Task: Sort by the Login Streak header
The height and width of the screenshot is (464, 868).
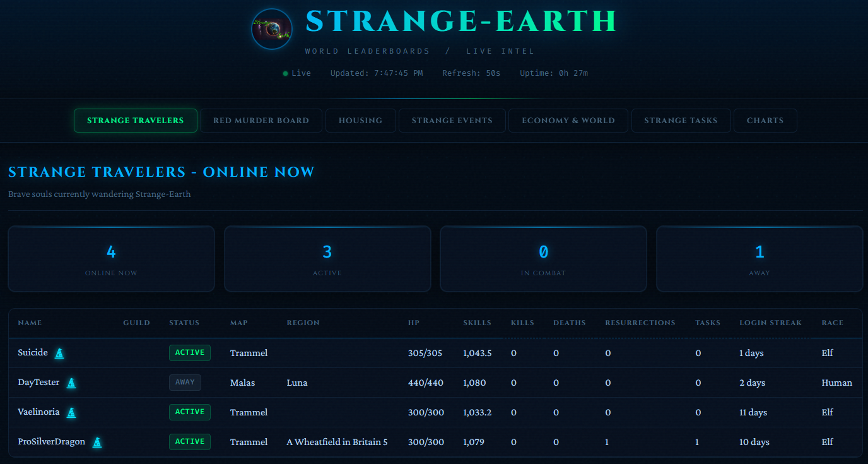Action: pyautogui.click(x=770, y=323)
